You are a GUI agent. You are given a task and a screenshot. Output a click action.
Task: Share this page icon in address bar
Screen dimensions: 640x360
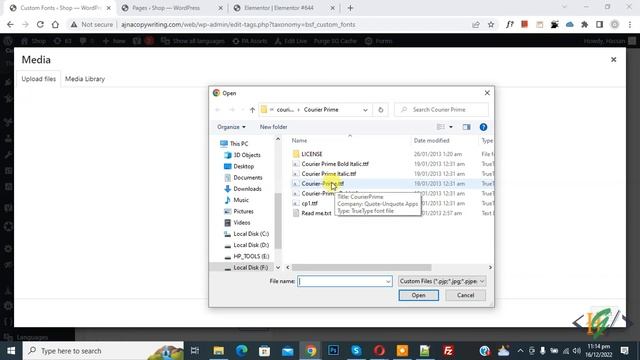click(x=476, y=24)
